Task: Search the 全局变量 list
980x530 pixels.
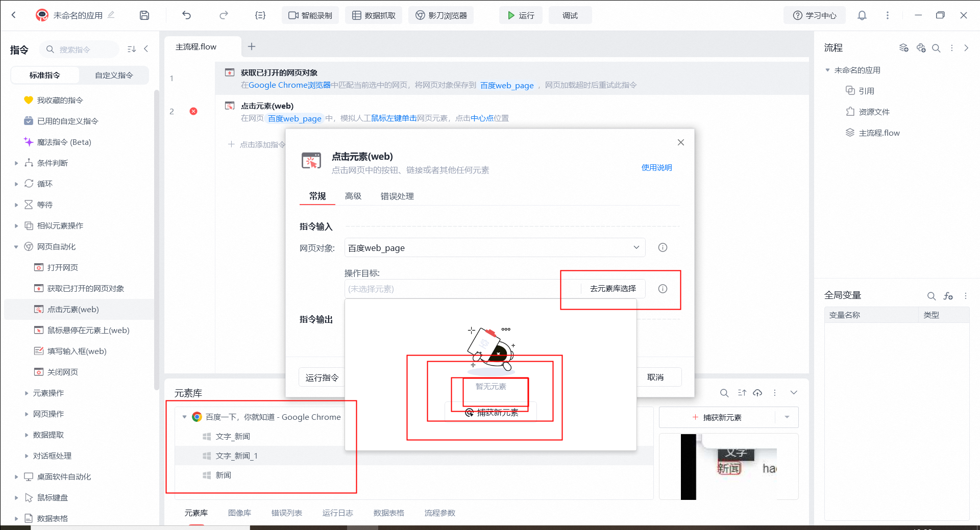Action: point(932,296)
